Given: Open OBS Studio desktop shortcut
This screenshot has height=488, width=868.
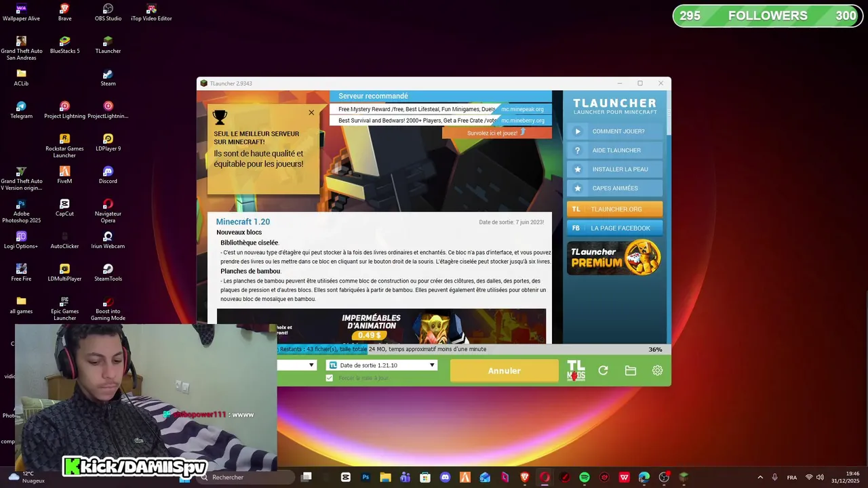Looking at the screenshot, I should 108,12.
